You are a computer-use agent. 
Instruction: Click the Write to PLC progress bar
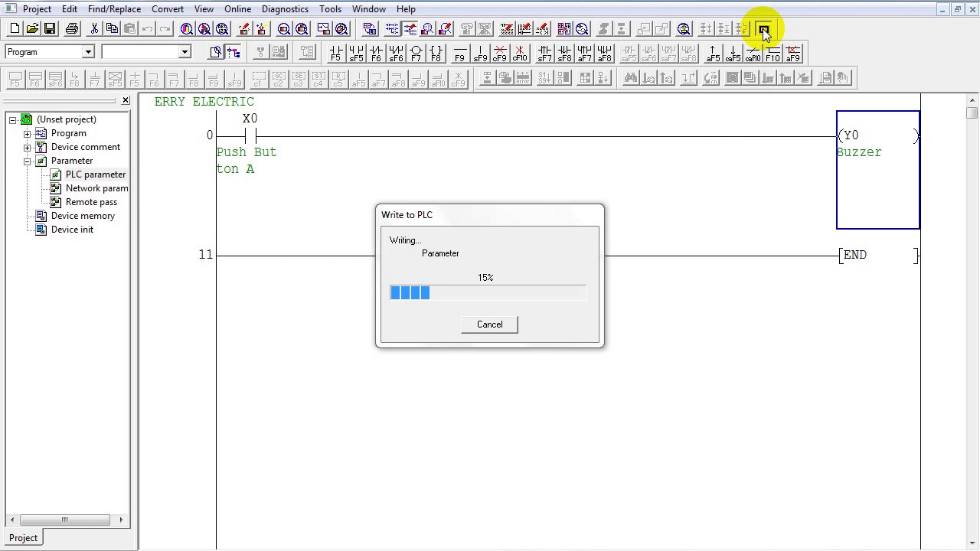pos(488,292)
